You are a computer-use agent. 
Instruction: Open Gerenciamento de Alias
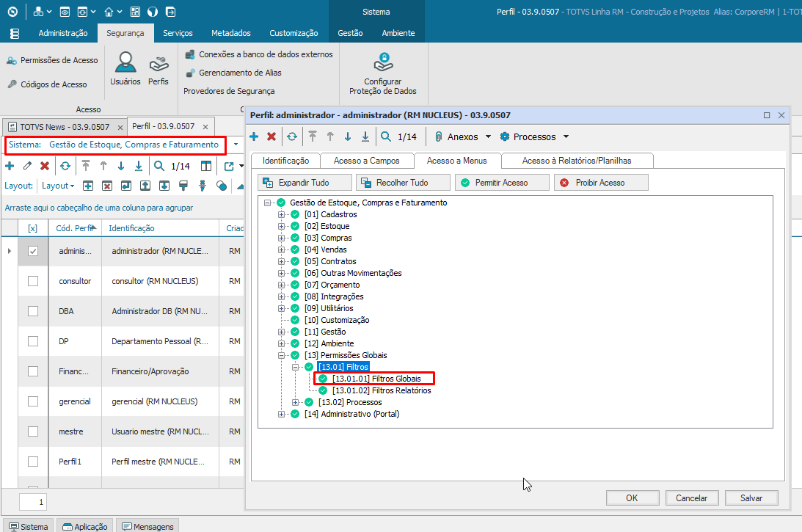(233, 73)
